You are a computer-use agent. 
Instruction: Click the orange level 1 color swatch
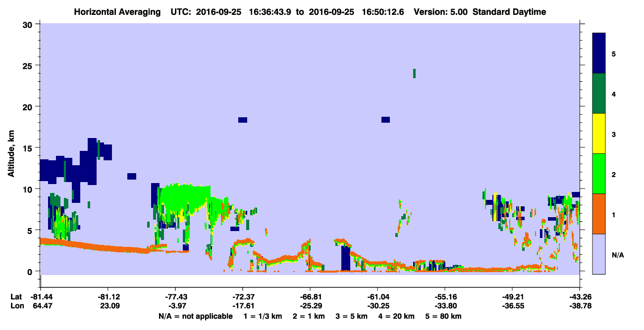pyautogui.click(x=599, y=214)
